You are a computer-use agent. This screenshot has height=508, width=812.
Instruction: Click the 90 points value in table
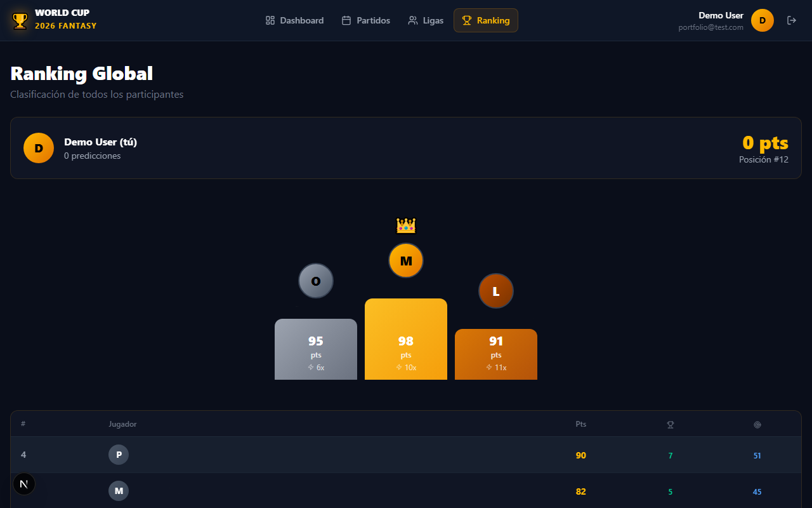click(x=581, y=455)
